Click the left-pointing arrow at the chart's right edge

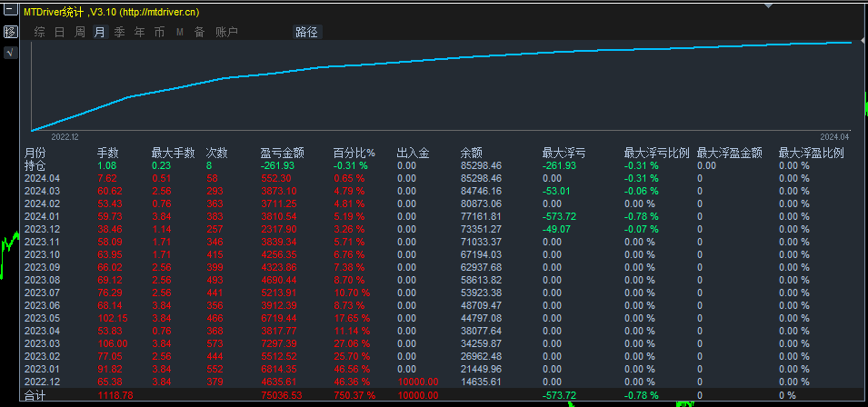863,41
